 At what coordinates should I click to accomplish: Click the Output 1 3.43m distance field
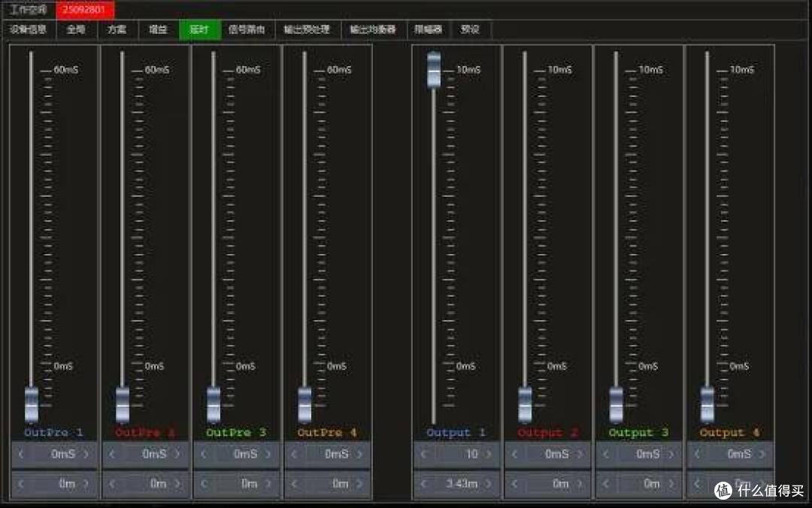456,484
